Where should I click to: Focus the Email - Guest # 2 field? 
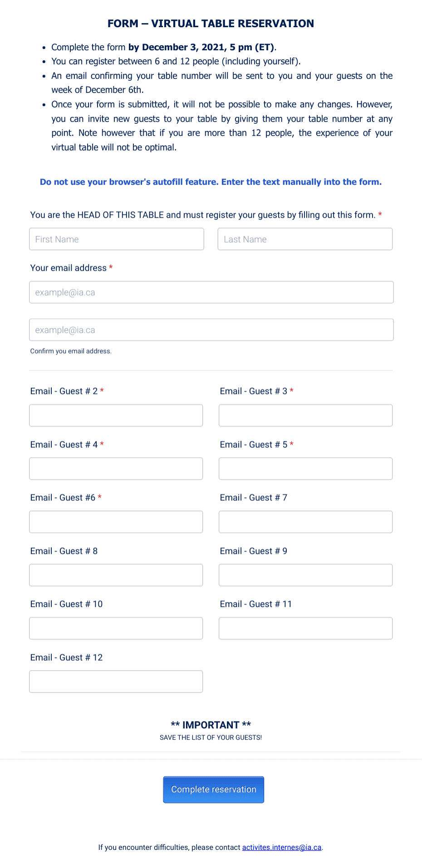[116, 415]
